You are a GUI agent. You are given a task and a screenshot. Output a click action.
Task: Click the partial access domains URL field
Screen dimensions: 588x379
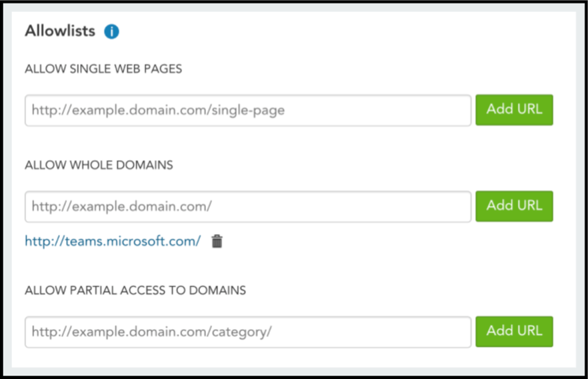point(248,332)
